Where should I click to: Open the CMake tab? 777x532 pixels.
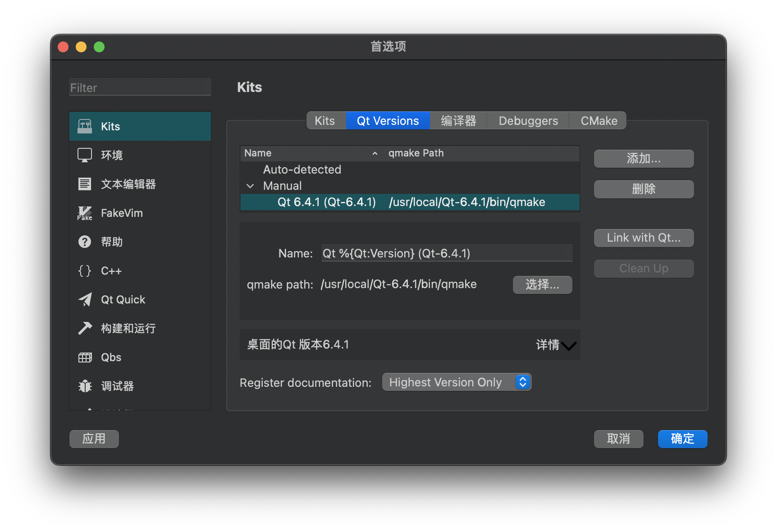coord(599,121)
